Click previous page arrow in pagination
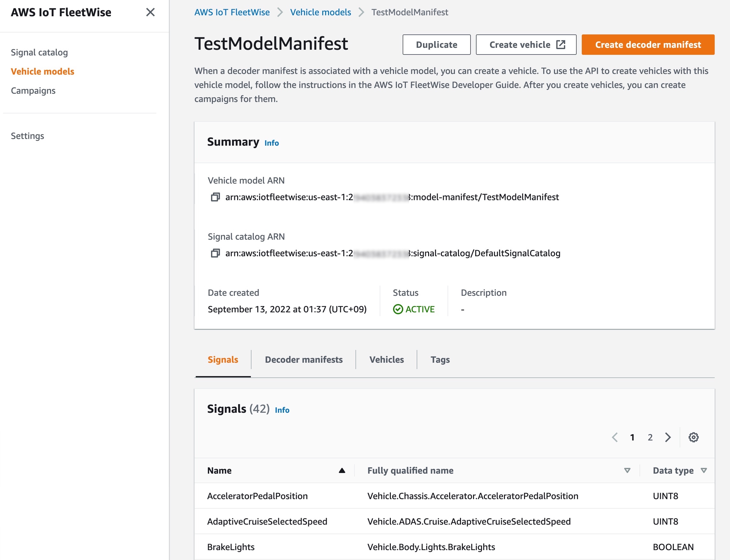The height and width of the screenshot is (560, 730). 615,437
